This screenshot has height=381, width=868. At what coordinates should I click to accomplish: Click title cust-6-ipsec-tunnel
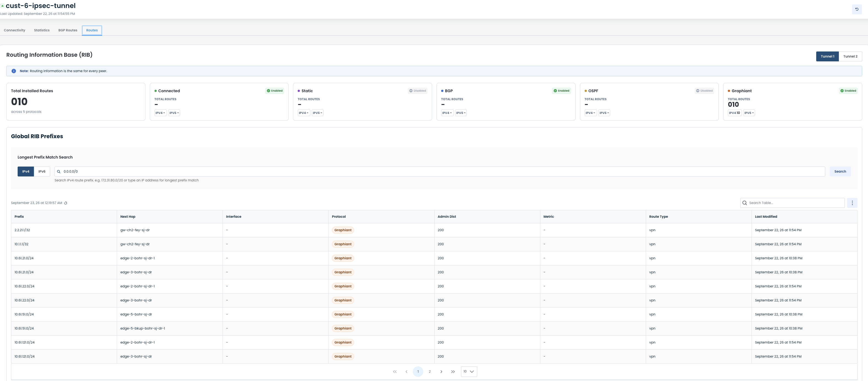pyautogui.click(x=40, y=6)
